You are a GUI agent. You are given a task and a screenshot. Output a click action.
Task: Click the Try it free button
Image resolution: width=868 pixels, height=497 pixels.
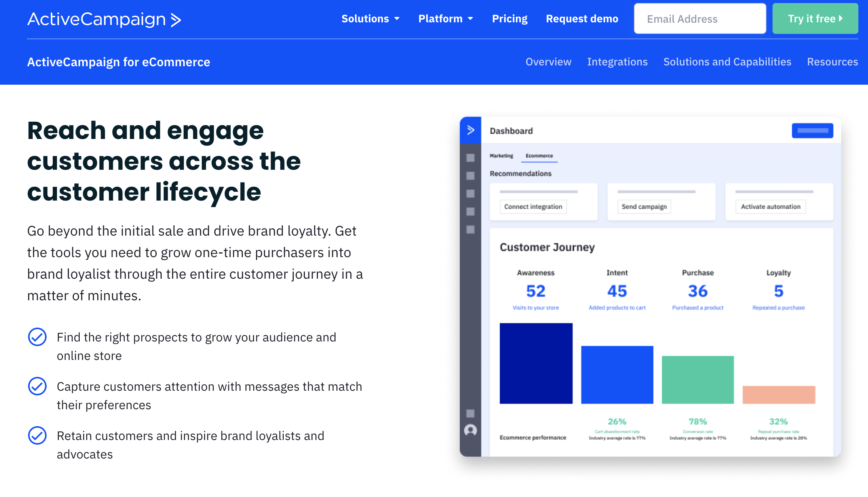pyautogui.click(x=815, y=18)
